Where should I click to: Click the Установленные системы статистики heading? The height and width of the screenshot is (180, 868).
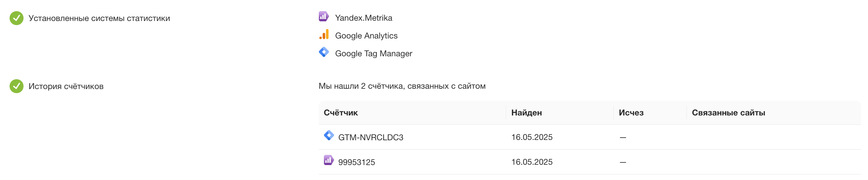click(x=99, y=18)
